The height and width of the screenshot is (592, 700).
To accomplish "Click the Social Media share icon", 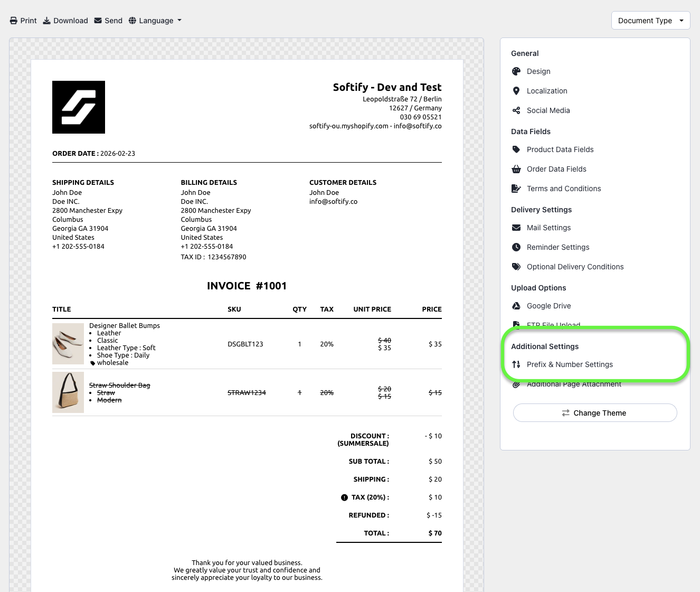I will point(516,110).
